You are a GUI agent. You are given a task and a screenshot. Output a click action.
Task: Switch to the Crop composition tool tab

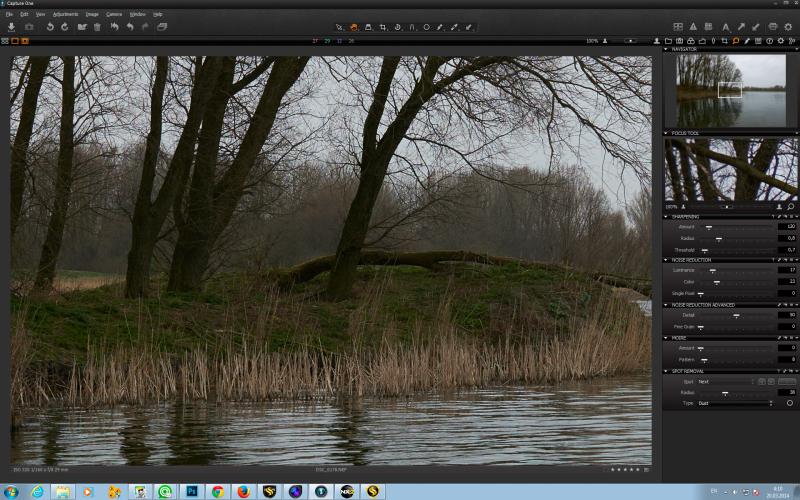724,41
